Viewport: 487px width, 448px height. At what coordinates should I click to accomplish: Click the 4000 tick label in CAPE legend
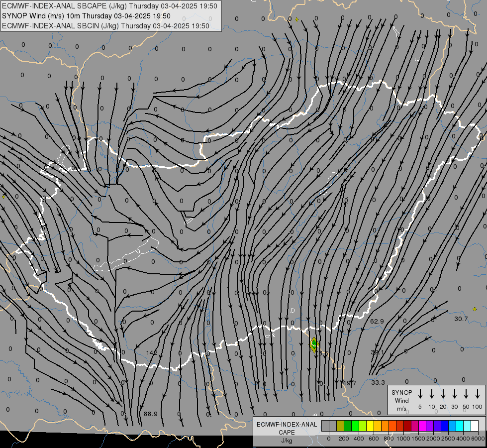[x=463, y=439]
